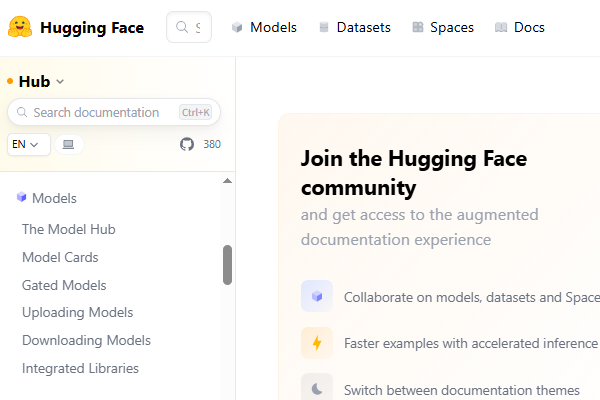Viewport: 600px width, 400px height.
Task: Click the book icon beside Docs
Action: pos(501,27)
